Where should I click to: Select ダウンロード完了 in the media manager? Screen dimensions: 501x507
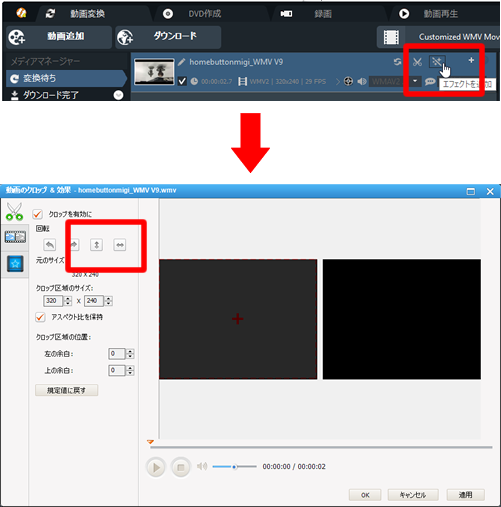click(x=51, y=95)
